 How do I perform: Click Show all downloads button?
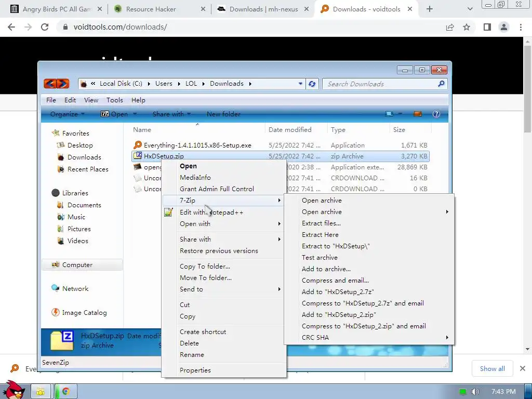pyautogui.click(x=493, y=368)
